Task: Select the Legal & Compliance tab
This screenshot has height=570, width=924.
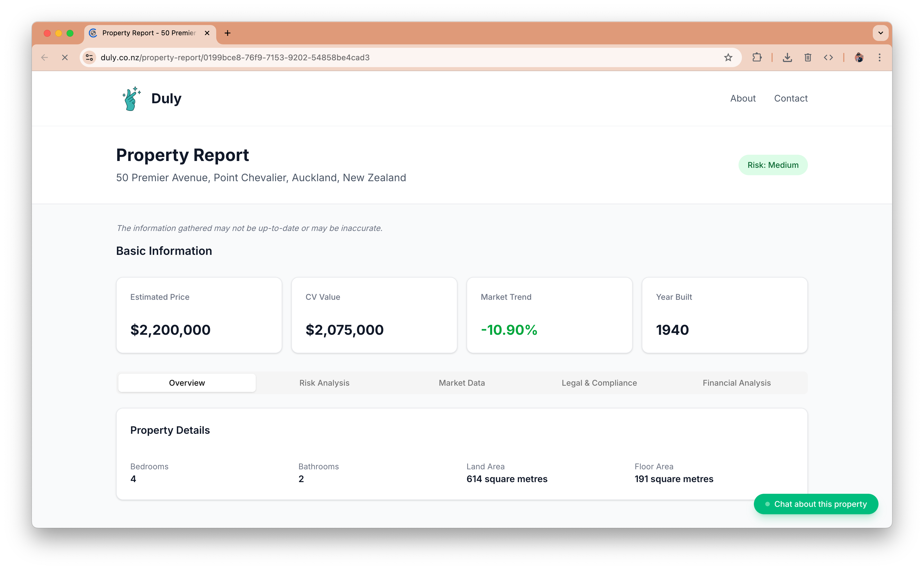Action: pyautogui.click(x=599, y=383)
